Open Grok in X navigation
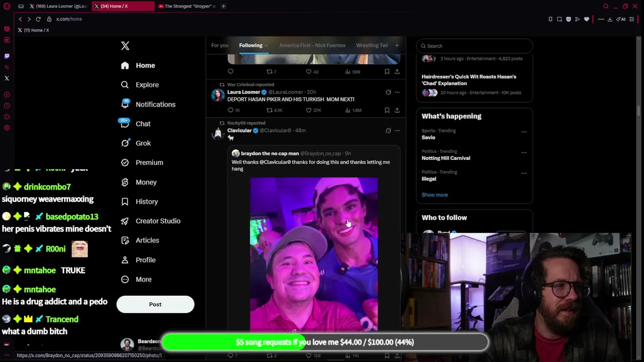This screenshot has width=644, height=362. tap(136, 143)
